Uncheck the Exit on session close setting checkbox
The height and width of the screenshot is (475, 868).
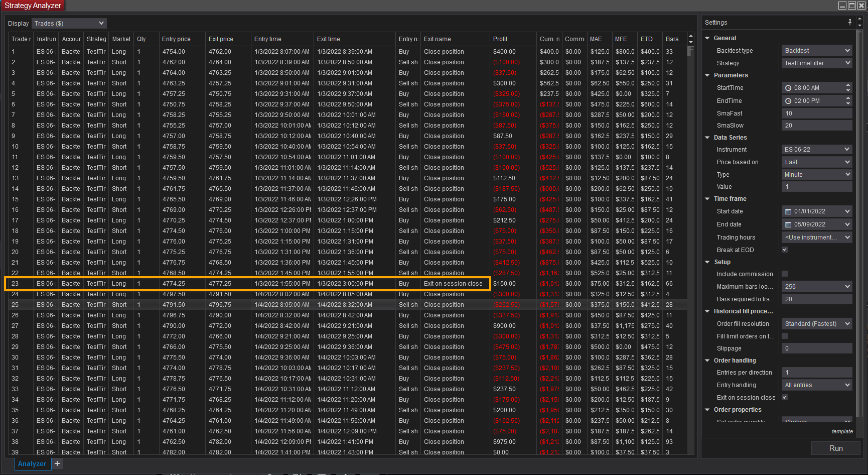point(785,397)
